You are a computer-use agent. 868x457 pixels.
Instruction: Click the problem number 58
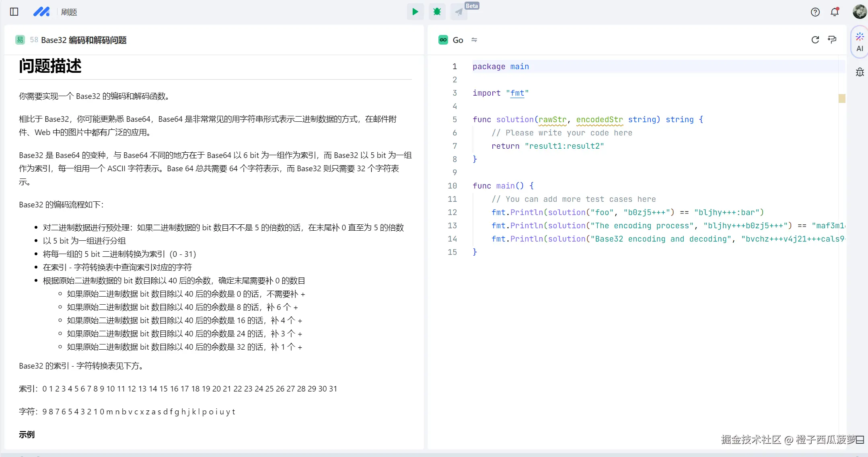[x=34, y=40]
